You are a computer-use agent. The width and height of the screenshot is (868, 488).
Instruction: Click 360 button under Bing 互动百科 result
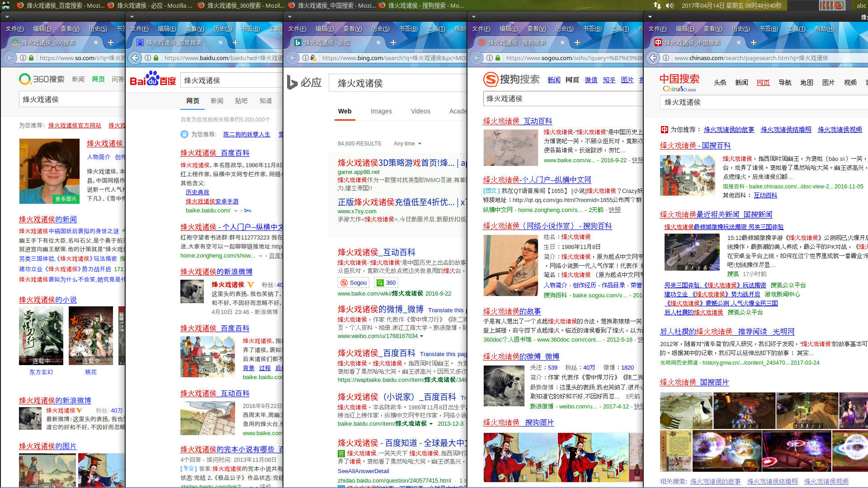coord(386,282)
